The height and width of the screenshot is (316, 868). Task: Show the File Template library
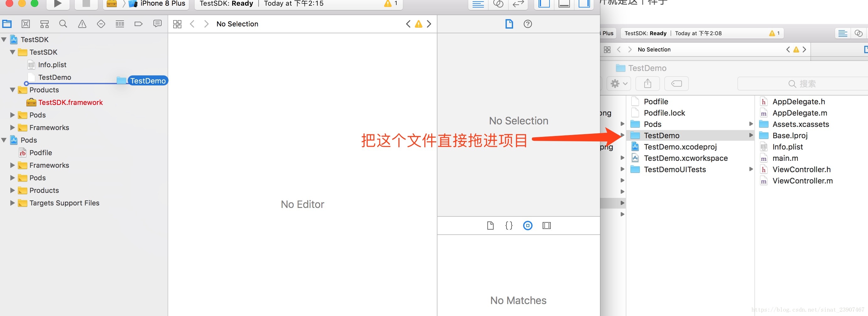490,226
